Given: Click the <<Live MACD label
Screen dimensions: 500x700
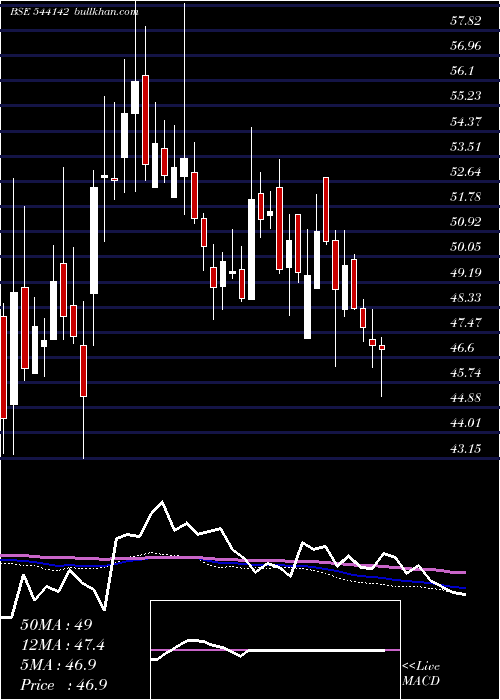Looking at the screenshot, I should [x=421, y=674].
